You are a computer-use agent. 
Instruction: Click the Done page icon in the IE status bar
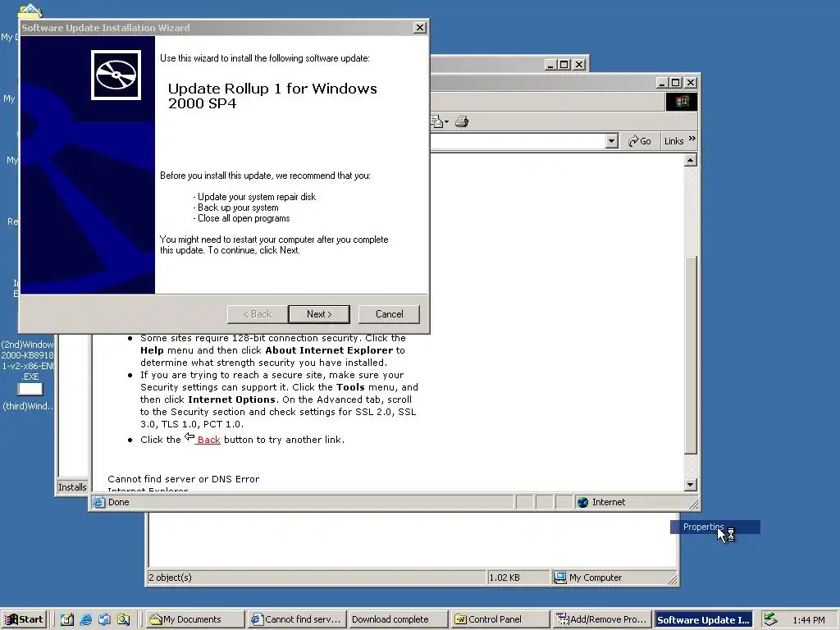click(98, 502)
